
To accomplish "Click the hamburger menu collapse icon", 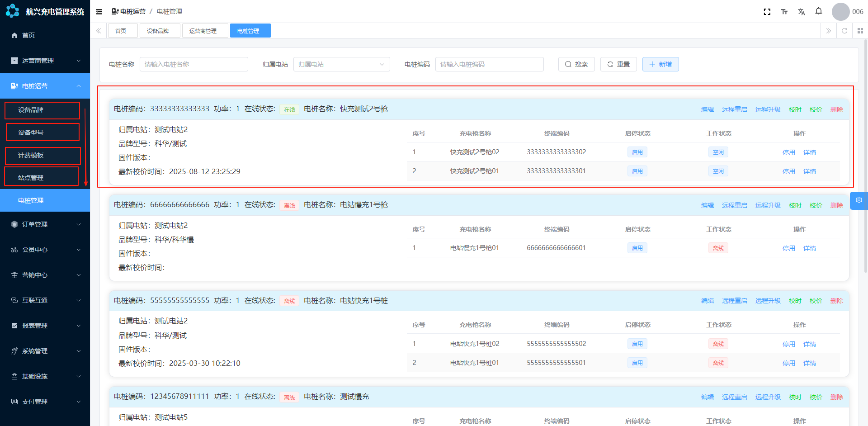I will [x=99, y=12].
